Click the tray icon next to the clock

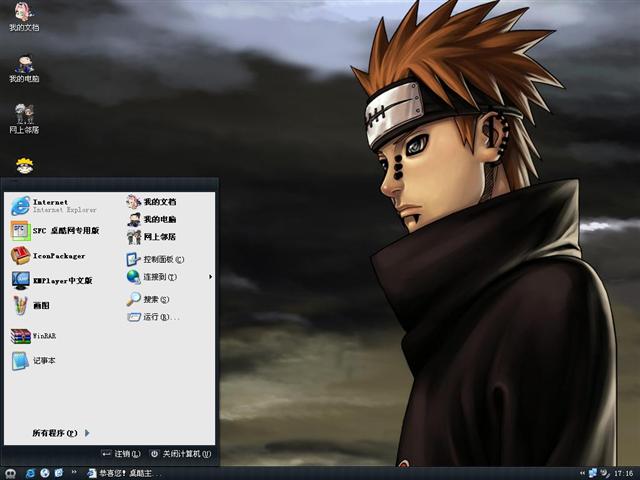[x=605, y=473]
